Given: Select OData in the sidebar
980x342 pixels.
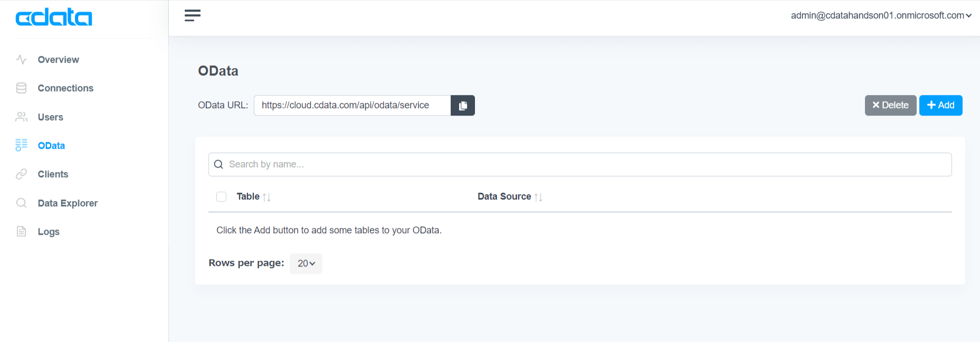Looking at the screenshot, I should tap(51, 146).
